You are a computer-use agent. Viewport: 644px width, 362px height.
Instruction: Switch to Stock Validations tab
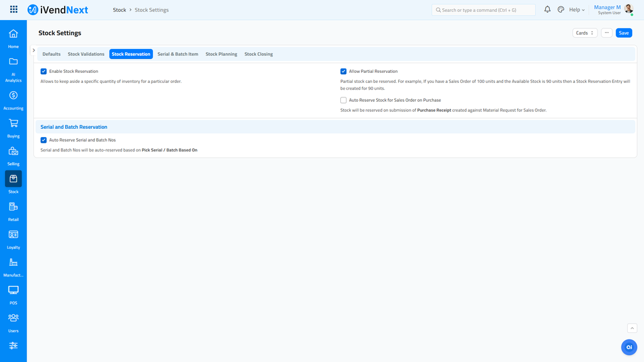[x=86, y=54]
